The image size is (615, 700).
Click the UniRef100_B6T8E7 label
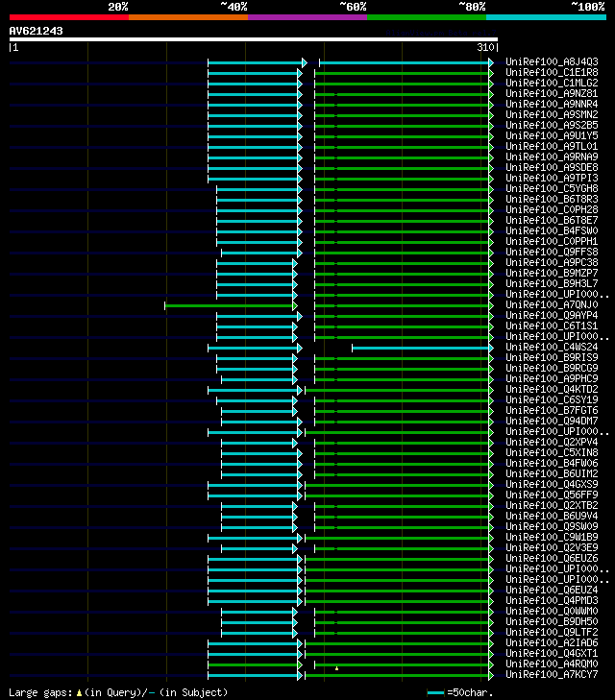pos(552,221)
